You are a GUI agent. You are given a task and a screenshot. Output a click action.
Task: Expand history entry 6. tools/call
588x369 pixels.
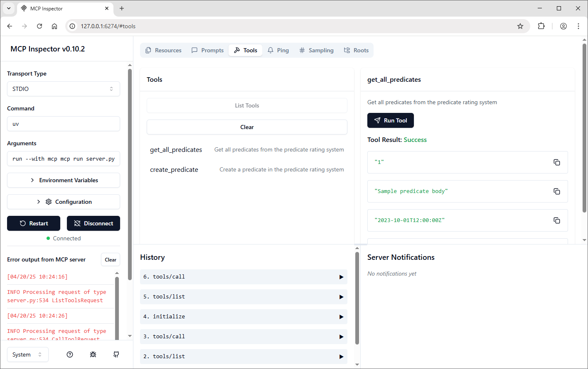pos(244,277)
